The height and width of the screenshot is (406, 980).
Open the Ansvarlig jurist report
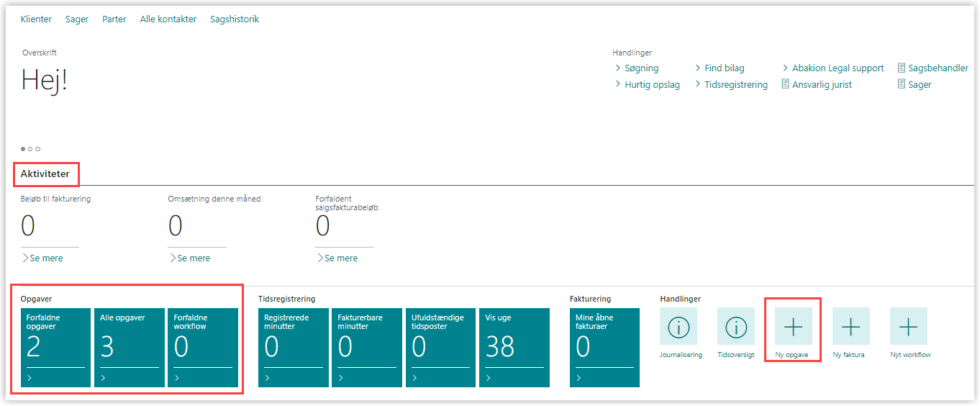[817, 85]
